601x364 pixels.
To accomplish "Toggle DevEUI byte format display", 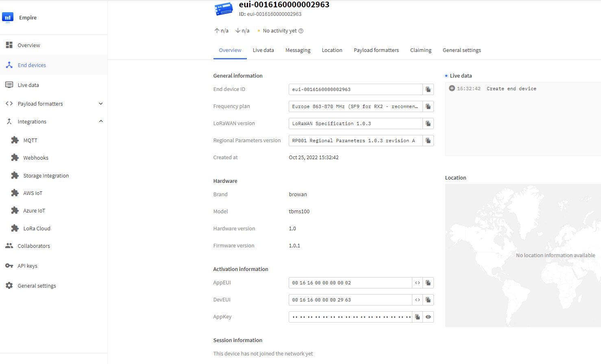I will (x=417, y=300).
